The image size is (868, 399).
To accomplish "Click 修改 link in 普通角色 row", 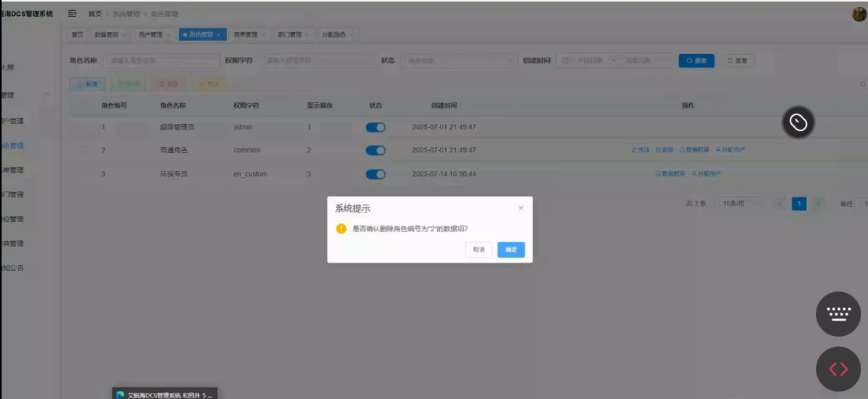I will [641, 149].
